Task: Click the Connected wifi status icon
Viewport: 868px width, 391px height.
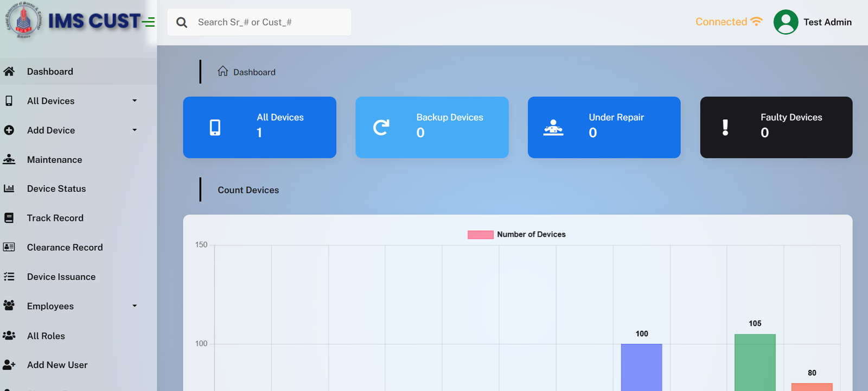Action: 756,22
